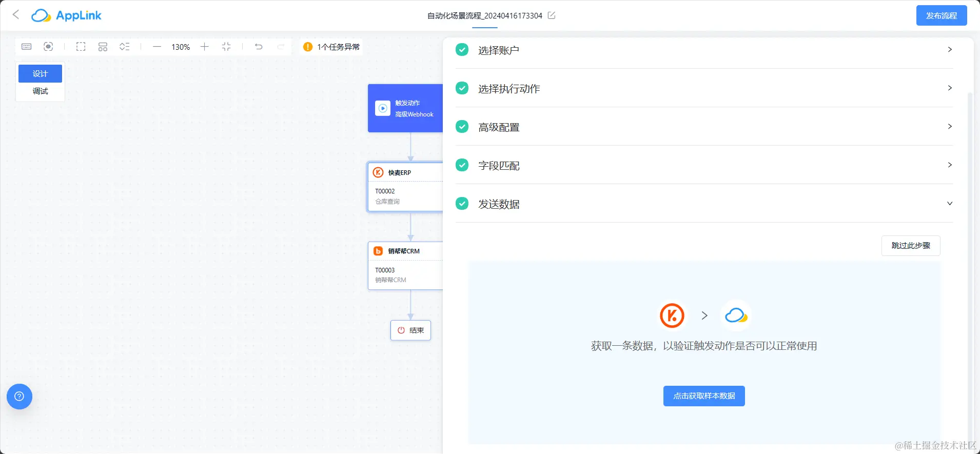
Task: Click the power icon on the 结束 node
Action: (401, 330)
